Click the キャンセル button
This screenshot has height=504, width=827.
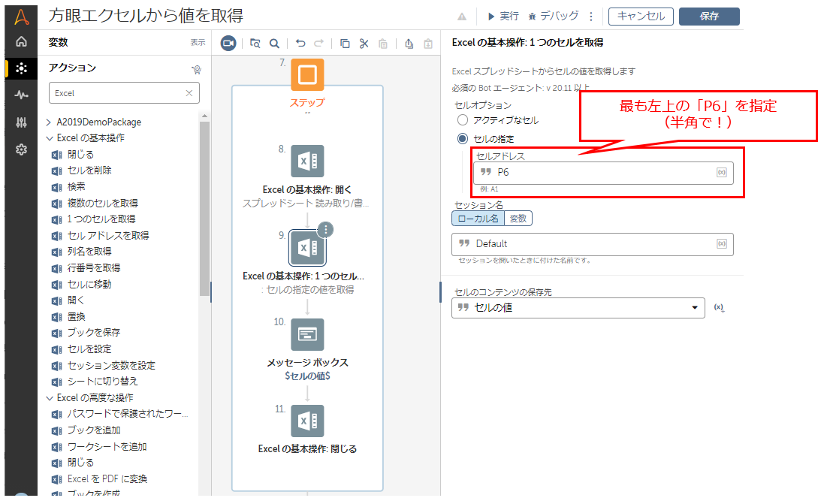[641, 17]
